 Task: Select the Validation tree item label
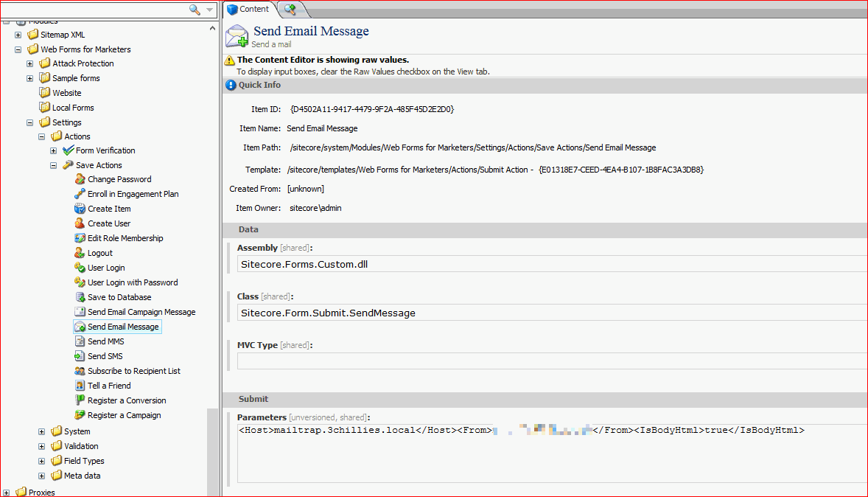pos(81,446)
